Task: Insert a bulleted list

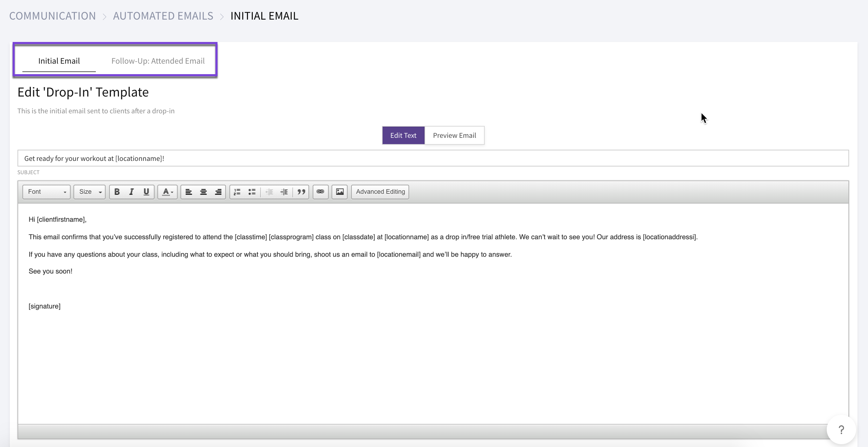Action: point(252,192)
